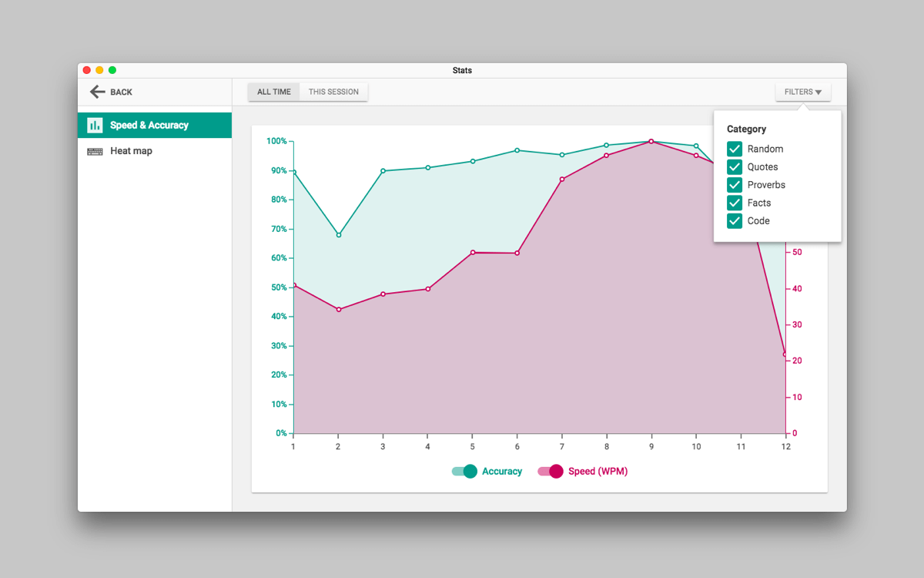Uncheck the Facts category checkbox
924x578 pixels.
click(x=735, y=203)
